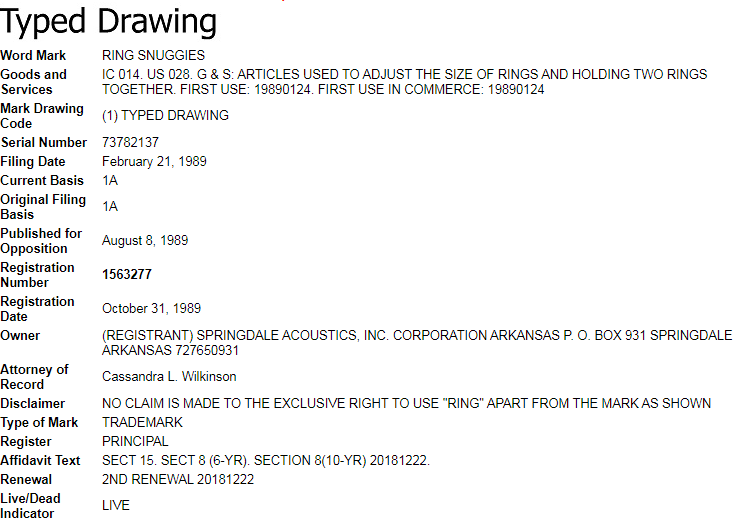
Task: Click the TRADEMARK type of mark value
Action: coord(142,423)
